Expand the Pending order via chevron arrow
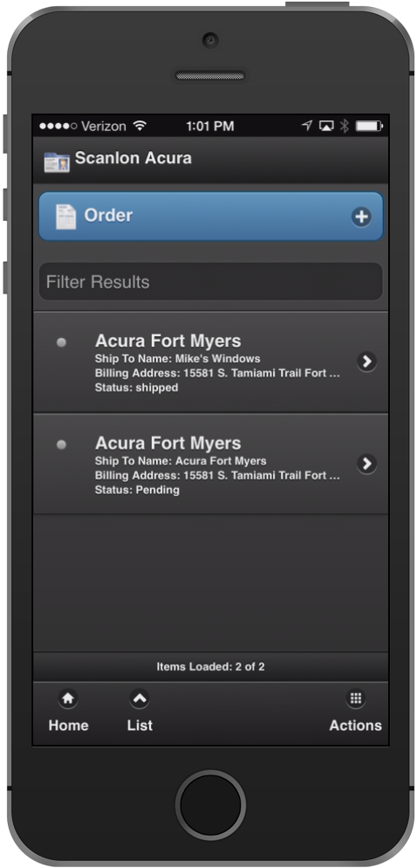Viewport: 417px width, 868px height. click(366, 464)
